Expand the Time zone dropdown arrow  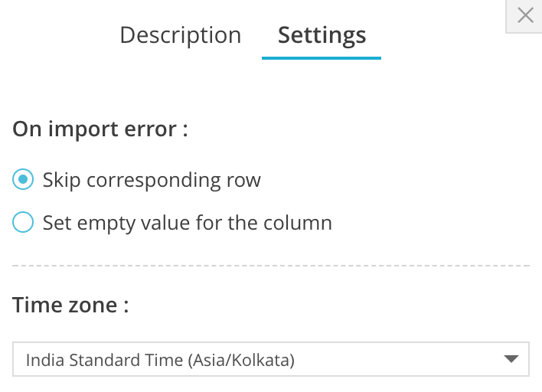511,359
